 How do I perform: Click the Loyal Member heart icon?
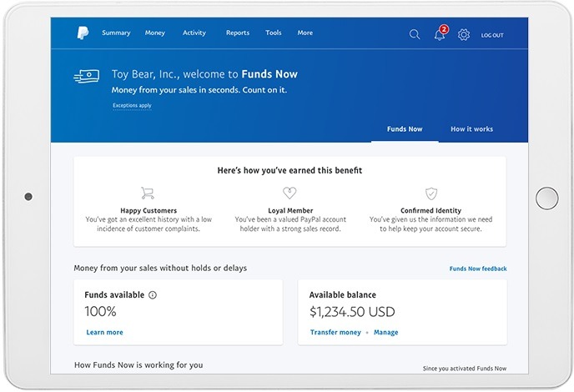290,193
